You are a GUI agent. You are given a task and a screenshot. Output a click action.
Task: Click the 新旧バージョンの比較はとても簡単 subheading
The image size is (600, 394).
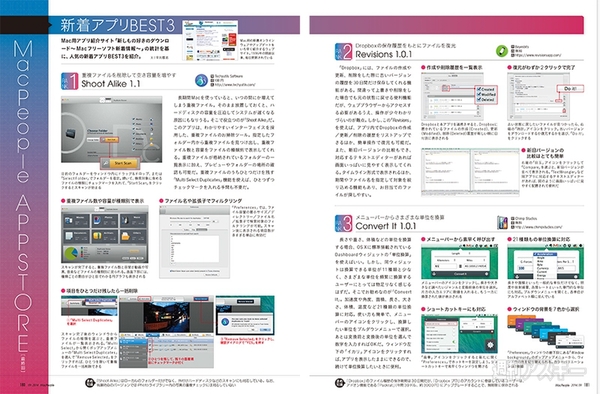click(x=545, y=153)
